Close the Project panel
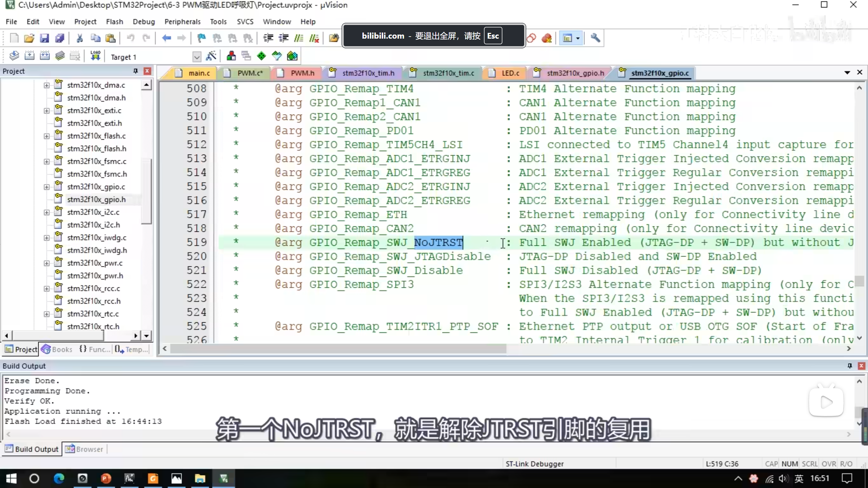This screenshot has width=868, height=488. tap(147, 71)
